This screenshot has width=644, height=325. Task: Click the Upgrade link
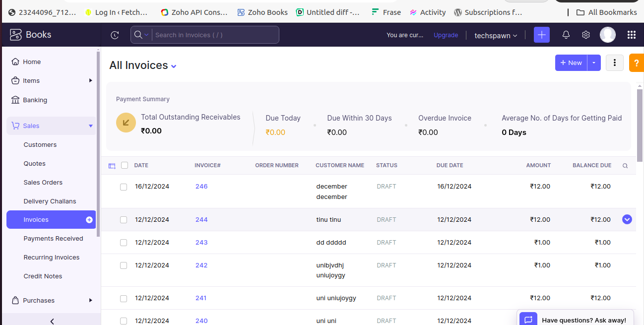pyautogui.click(x=446, y=35)
